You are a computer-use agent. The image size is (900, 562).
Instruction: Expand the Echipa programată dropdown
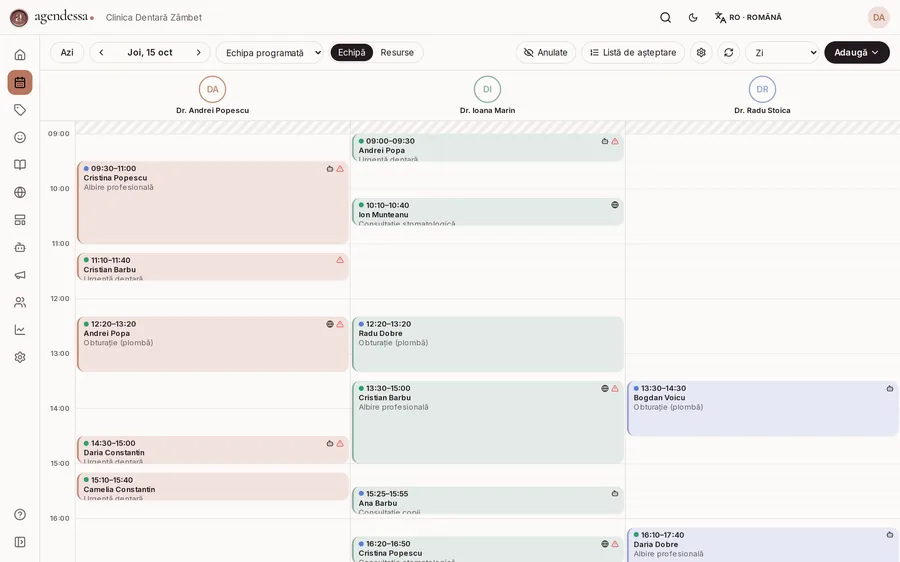(x=270, y=52)
